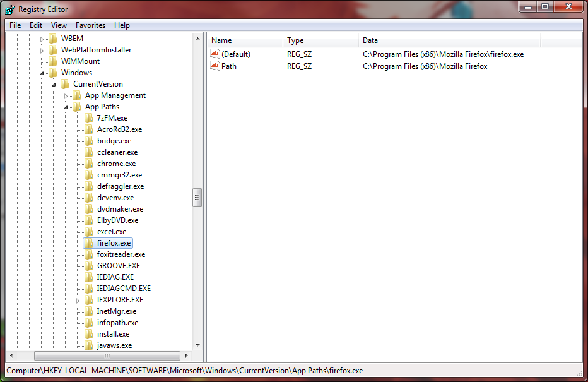Click the tree scroll up arrow
Viewport: 588px width, 382px height.
(197, 39)
